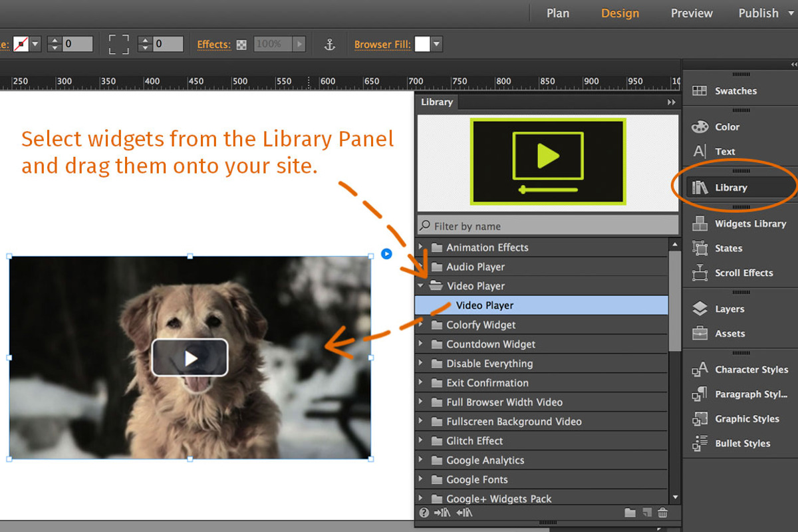The image size is (798, 532).
Task: Click the stroke weight value field
Action: (x=78, y=45)
